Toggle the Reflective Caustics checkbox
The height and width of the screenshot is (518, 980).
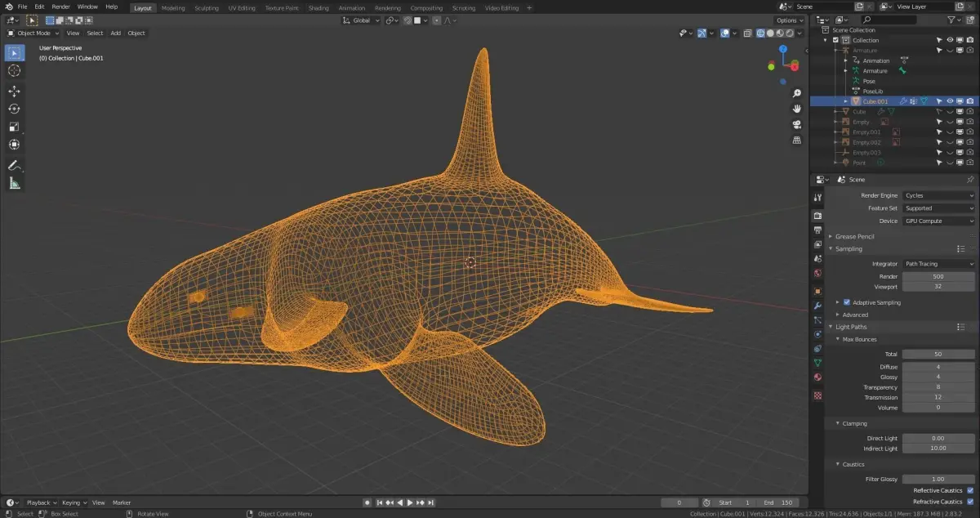[970, 490]
